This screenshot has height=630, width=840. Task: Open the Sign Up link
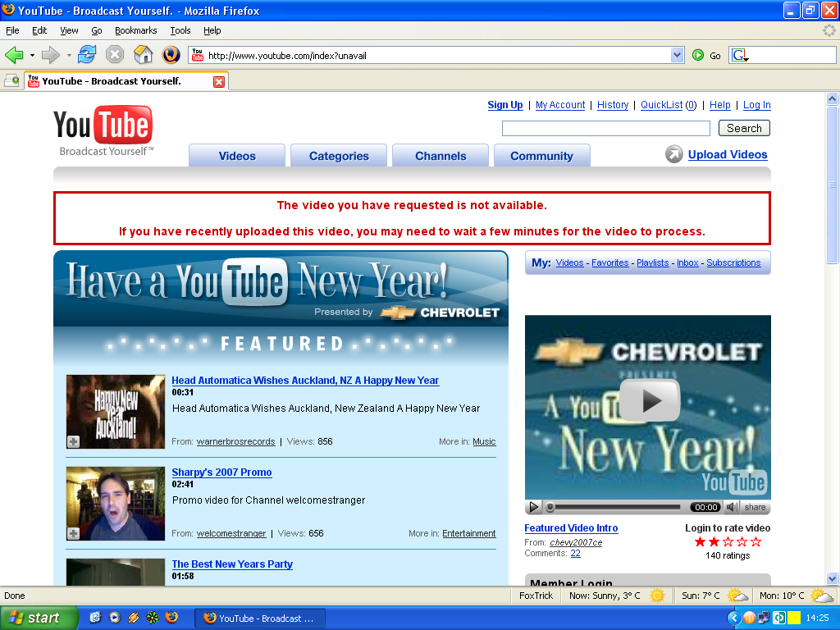pyautogui.click(x=504, y=105)
